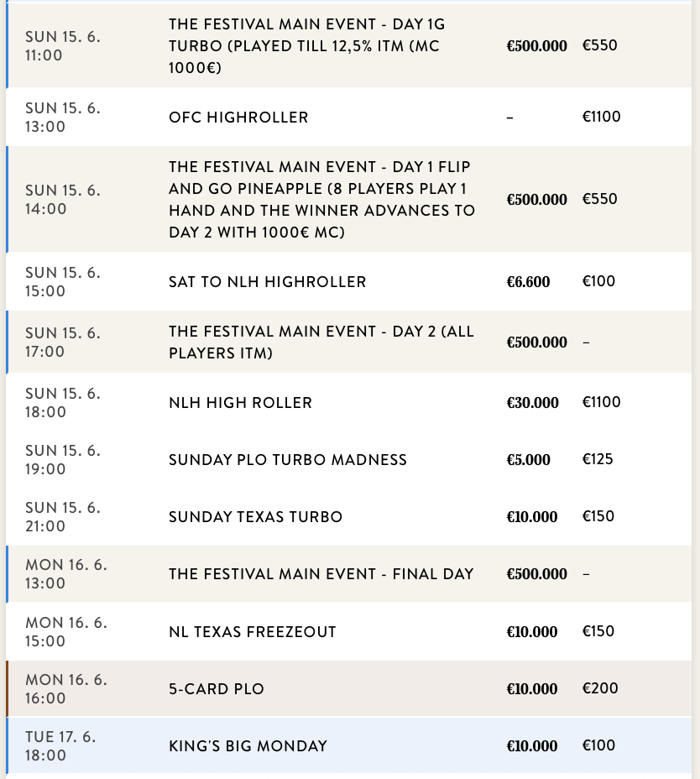
Task: Click the €125 buy-in for PLO Turbo Madness
Action: pyautogui.click(x=598, y=460)
